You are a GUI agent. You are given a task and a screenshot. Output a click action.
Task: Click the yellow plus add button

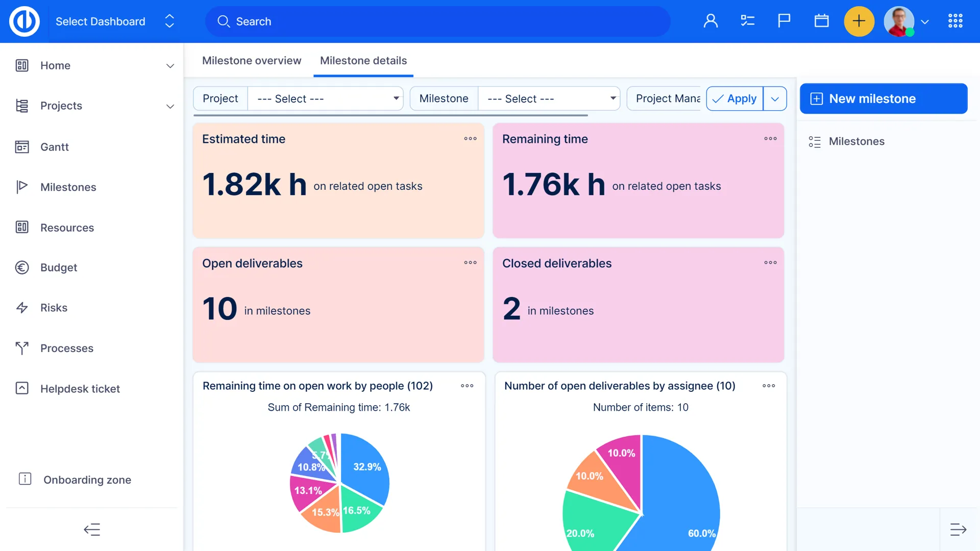pyautogui.click(x=859, y=21)
